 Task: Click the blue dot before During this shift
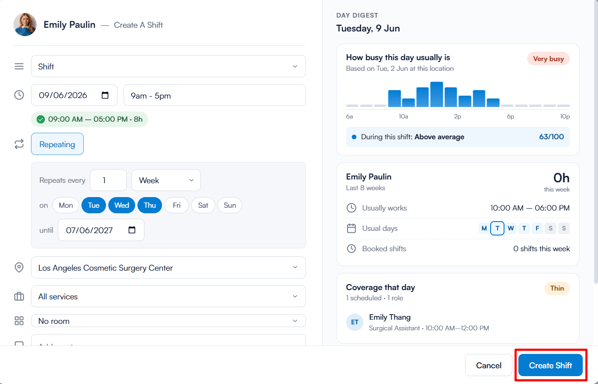[354, 137]
